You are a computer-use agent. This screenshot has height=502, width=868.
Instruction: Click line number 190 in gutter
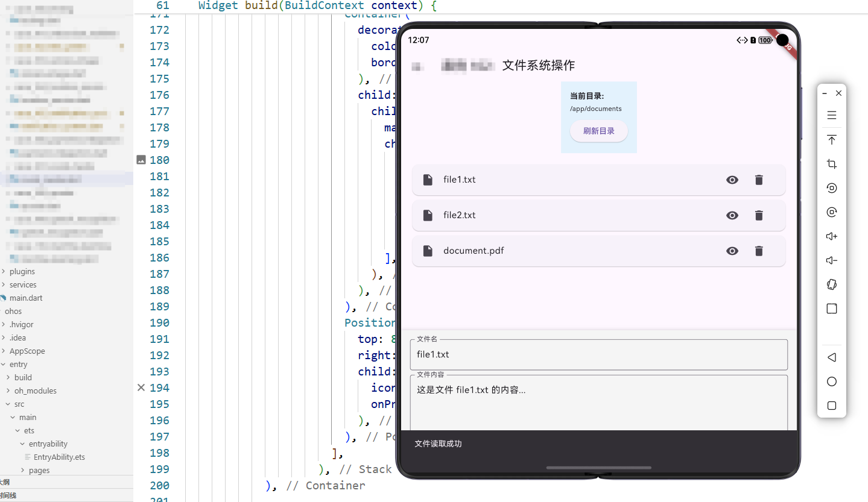159,322
